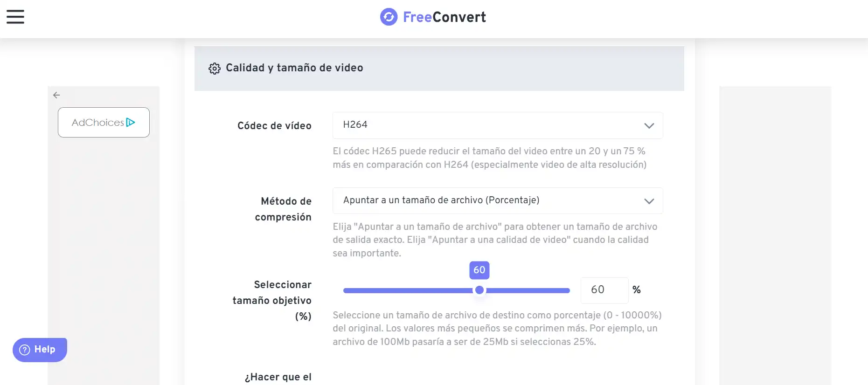
Task: Open the hamburger navigation menu
Action: click(15, 17)
